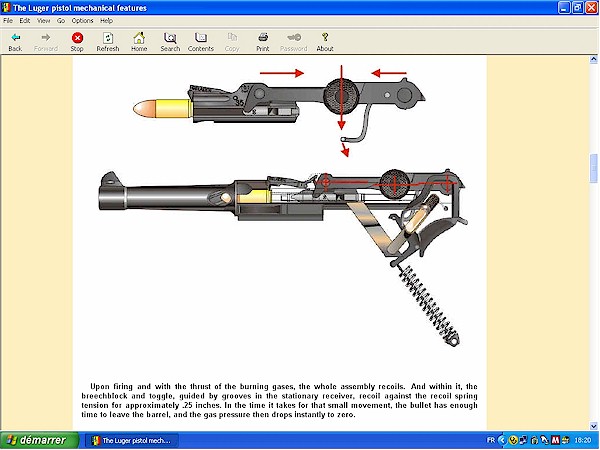Open the Help menu
600x450 pixels.
click(106, 21)
